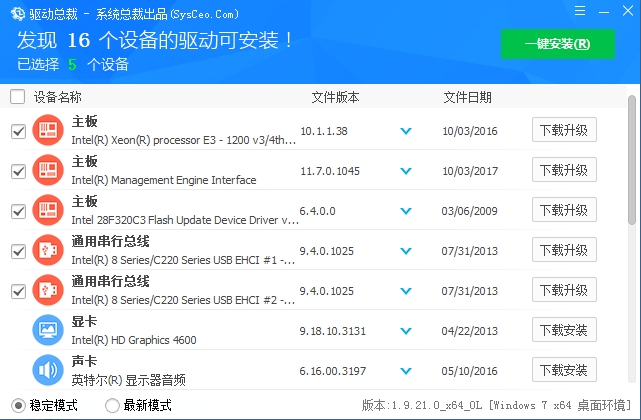
Task: Click 下载升级 for USB EHCI #2
Action: coord(564,290)
